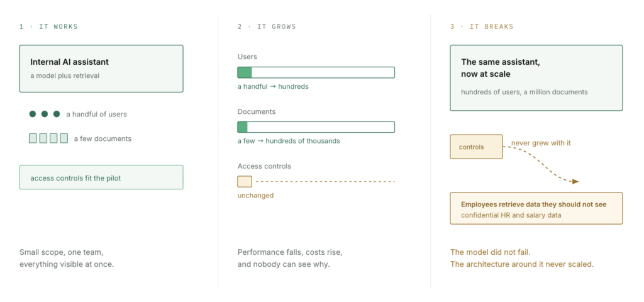Click the Internal AI assistant box
Image resolution: width=644 pixels, height=302 pixels.
tap(101, 69)
